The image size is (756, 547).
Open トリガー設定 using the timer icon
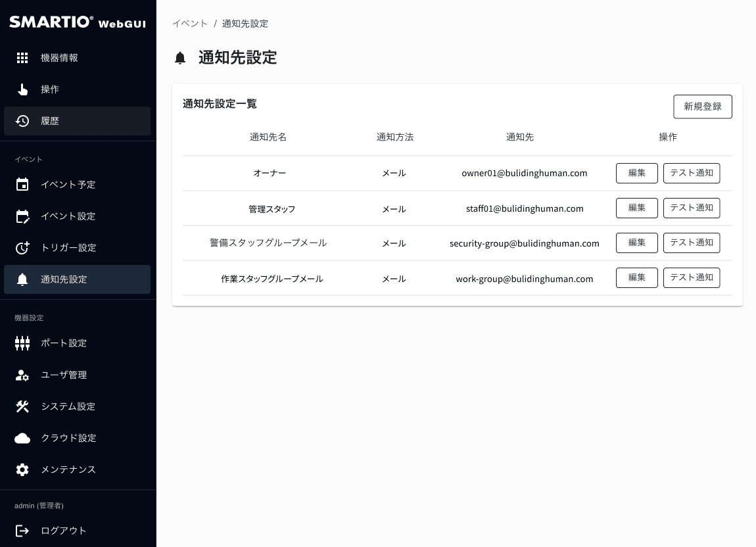tap(22, 248)
